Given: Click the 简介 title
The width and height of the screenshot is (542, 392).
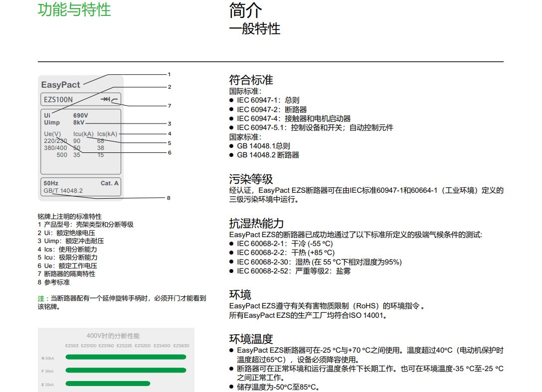Looking at the screenshot, I should click(245, 10).
